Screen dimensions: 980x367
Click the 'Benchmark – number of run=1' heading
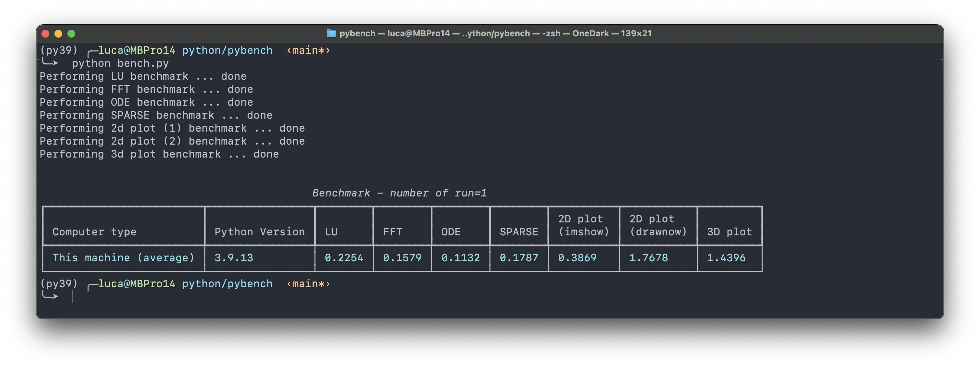[x=399, y=193]
